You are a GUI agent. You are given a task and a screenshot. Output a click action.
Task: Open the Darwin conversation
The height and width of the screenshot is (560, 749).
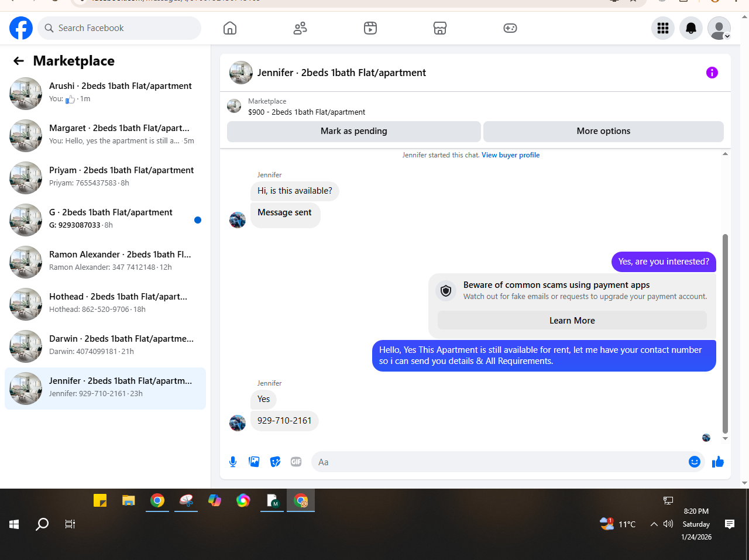(x=105, y=346)
